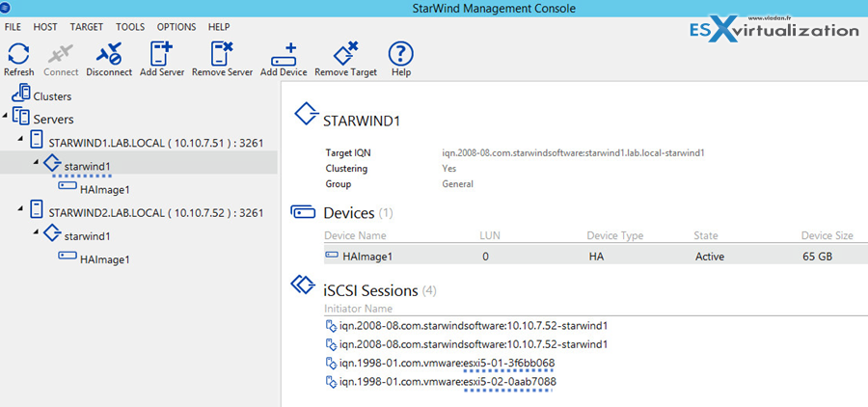Click the LUN column header
Screen dimensions: 868x407
(x=490, y=236)
